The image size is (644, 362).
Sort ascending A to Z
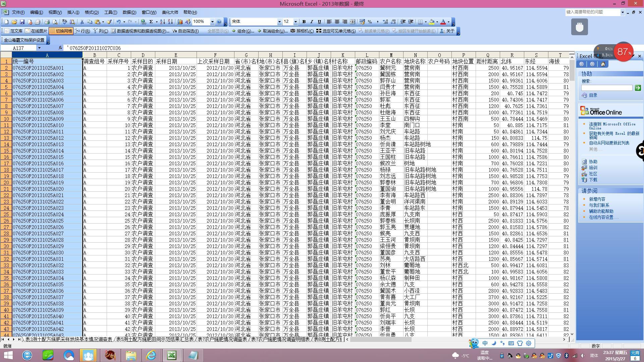(162, 22)
